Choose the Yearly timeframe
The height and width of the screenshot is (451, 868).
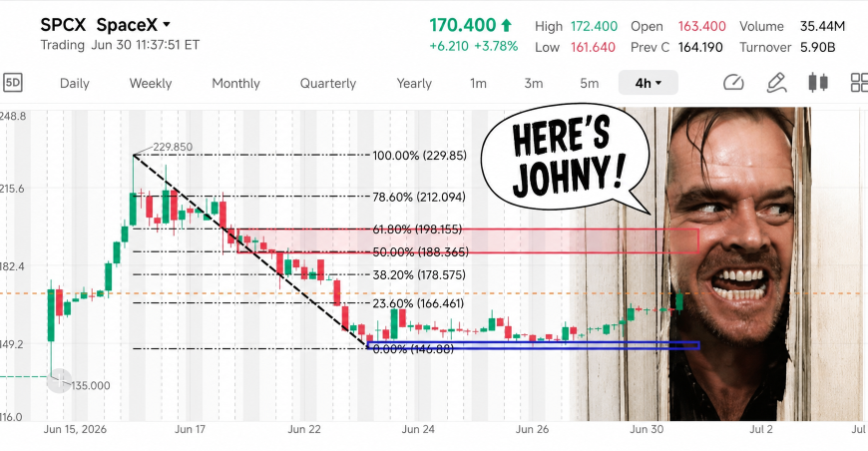(x=414, y=83)
